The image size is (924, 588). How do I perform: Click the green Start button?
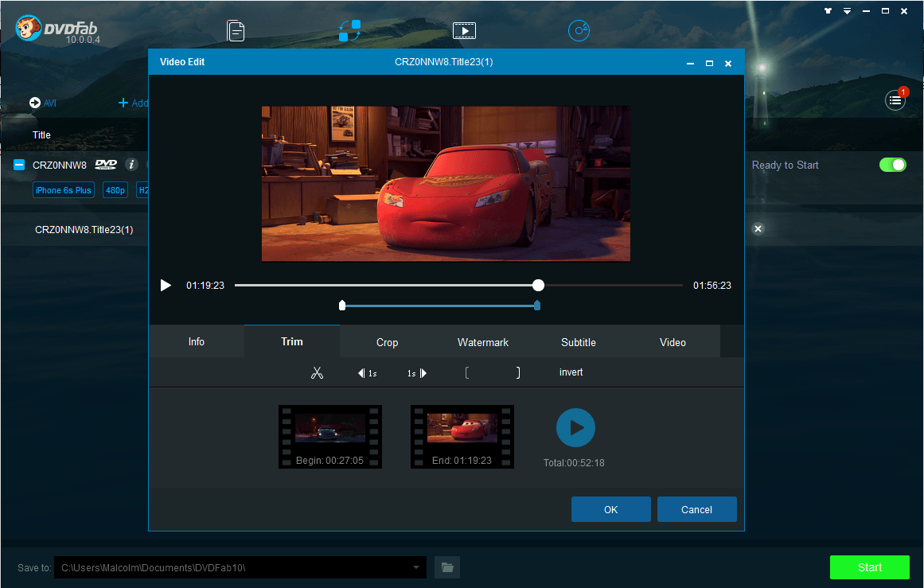(869, 567)
